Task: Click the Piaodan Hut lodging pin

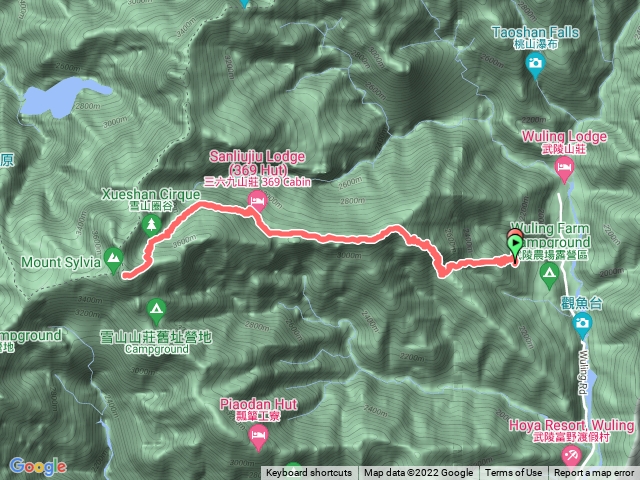Action: 258,437
